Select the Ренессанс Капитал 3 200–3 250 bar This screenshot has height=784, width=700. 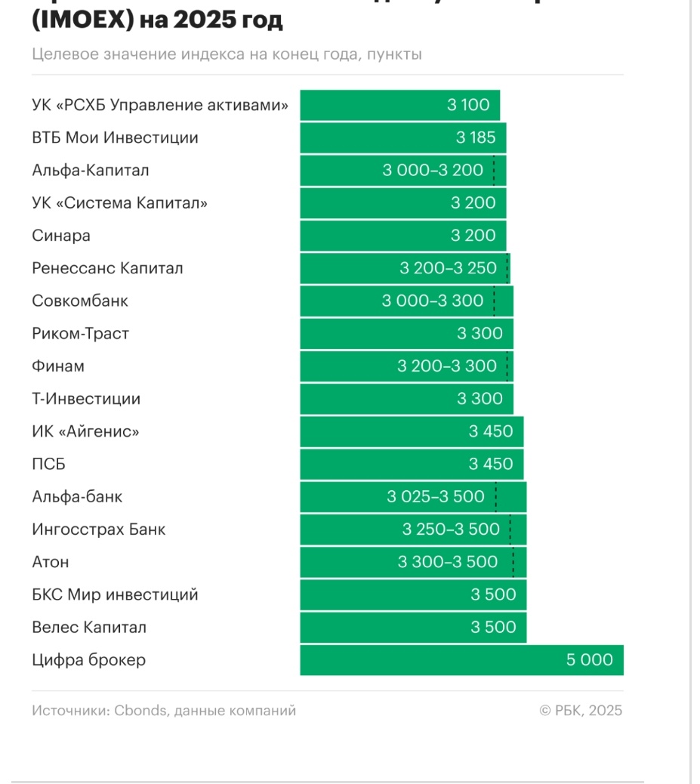[x=405, y=268]
